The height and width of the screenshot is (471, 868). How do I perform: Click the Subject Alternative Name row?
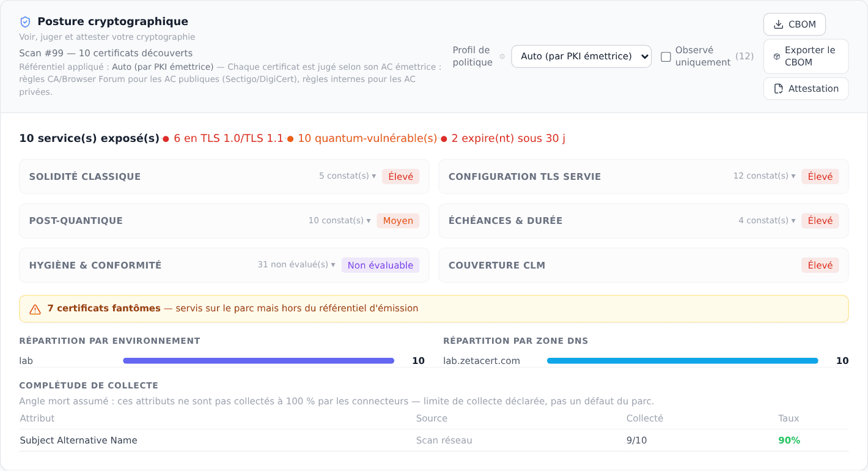point(434,440)
